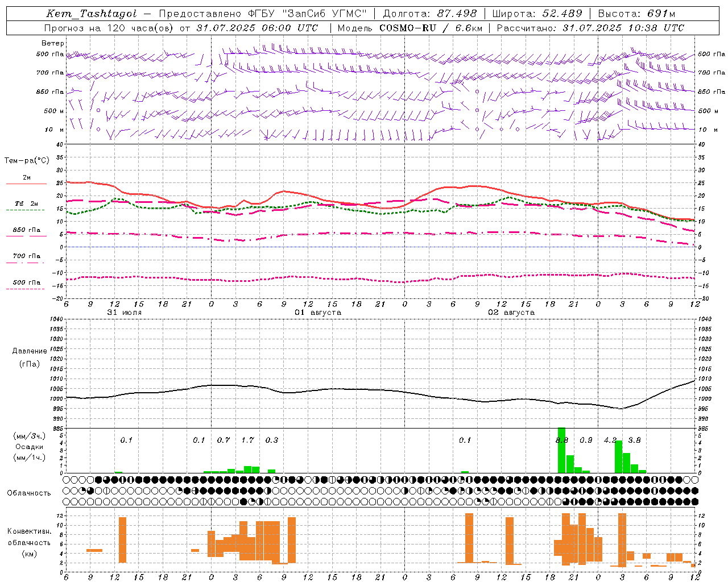
Task: Select the provider text ФГБУ "ЗапСиб УГМС"
Action: pos(308,14)
